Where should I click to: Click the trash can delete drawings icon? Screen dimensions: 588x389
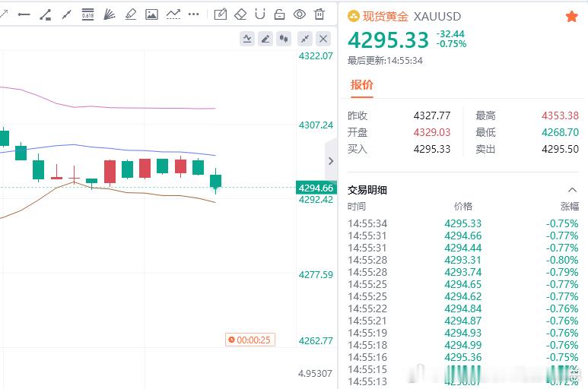click(x=319, y=14)
